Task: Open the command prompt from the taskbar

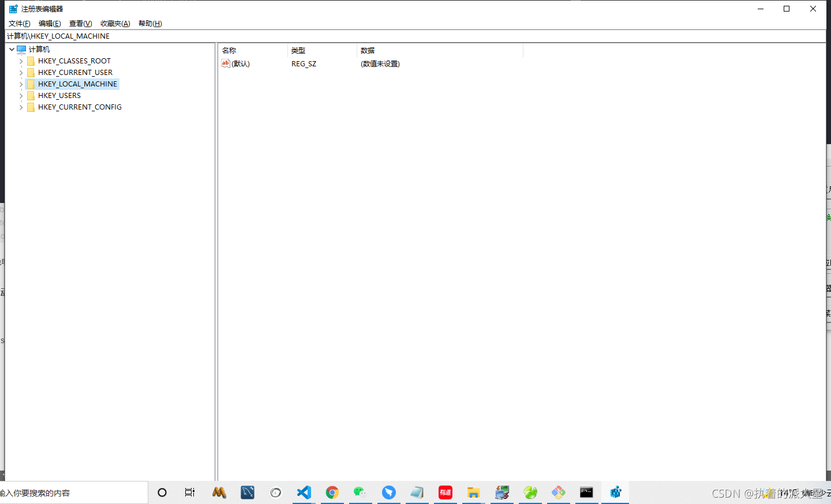Action: tap(587, 492)
